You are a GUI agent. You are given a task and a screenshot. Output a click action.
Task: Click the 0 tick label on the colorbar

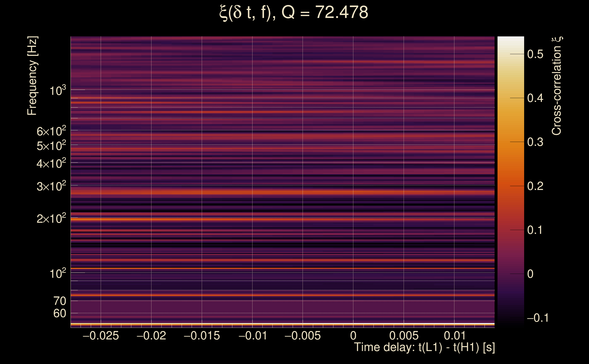point(530,274)
